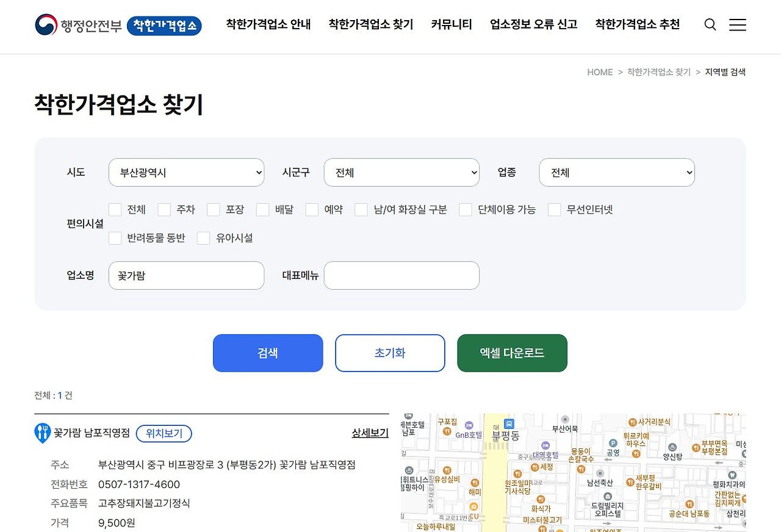Check the 배달 delivery option
Screen dimensions: 781x532
pyautogui.click(x=262, y=209)
